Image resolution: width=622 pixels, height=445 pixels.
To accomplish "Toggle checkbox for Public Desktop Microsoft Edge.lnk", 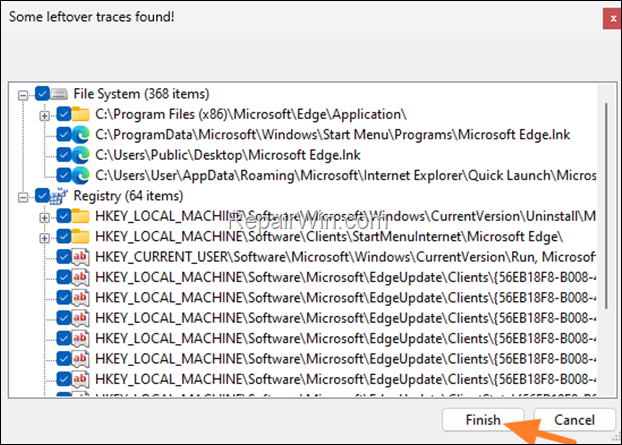I will 64,155.
